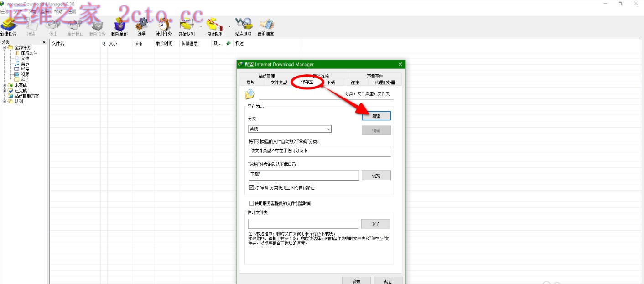Browse for the default download directory
This screenshot has height=284, width=644.
coord(376,176)
